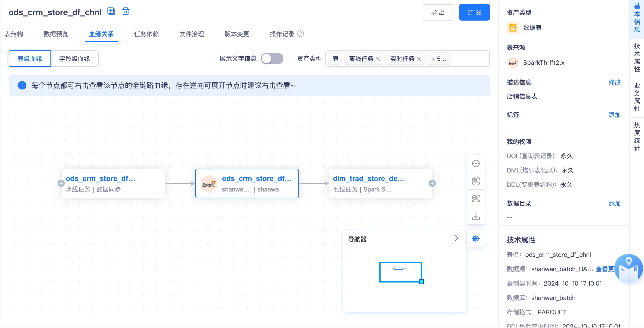The height and width of the screenshot is (328, 644).
Task: Expand downstream plus on dim_trad_store node
Action: pos(432,183)
